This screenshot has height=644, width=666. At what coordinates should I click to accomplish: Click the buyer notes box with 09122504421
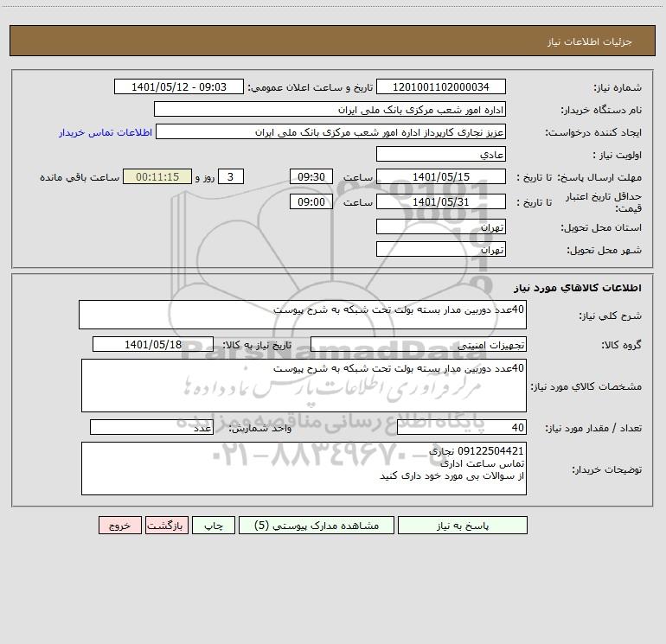pos(304,469)
